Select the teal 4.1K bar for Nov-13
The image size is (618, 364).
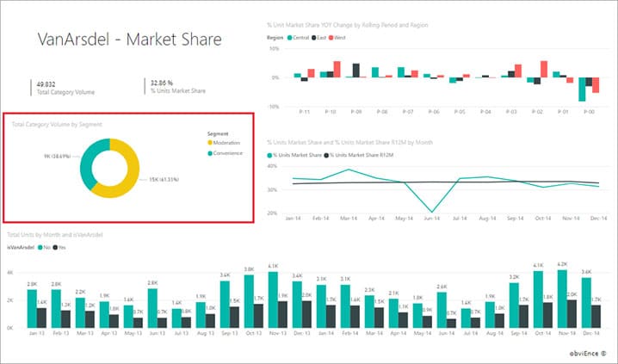[x=273, y=299]
